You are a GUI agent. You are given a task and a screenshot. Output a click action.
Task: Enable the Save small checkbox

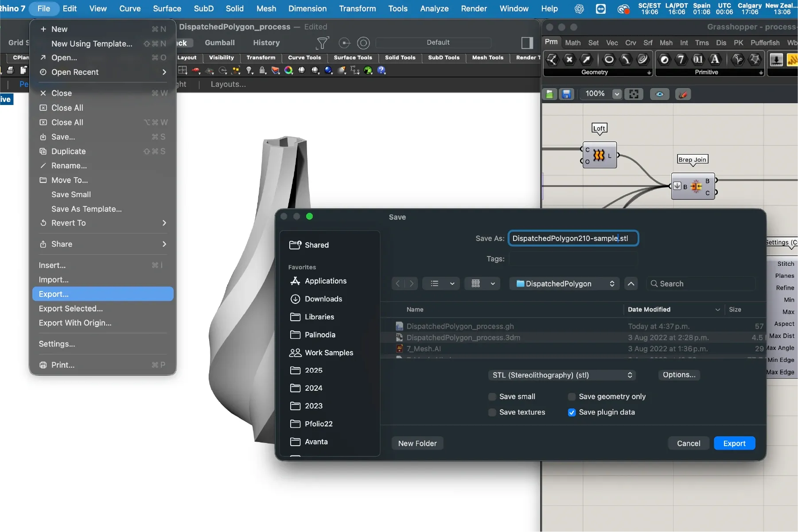(x=492, y=396)
